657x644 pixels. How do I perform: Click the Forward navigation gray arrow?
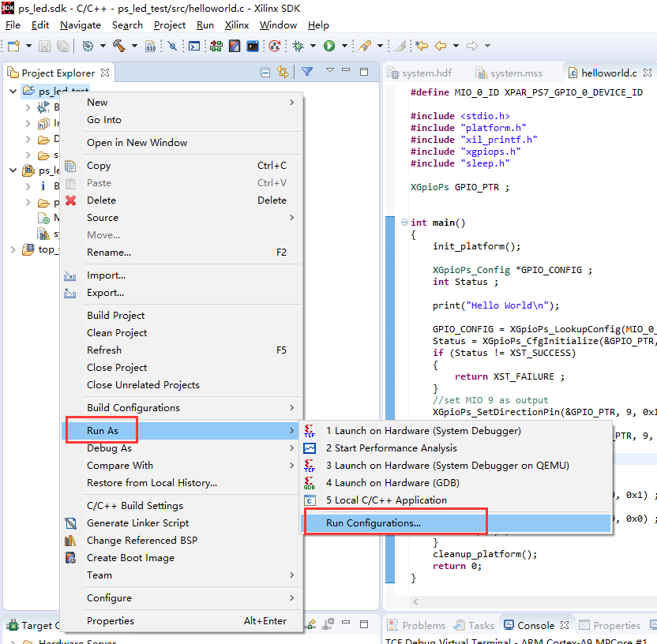471,46
